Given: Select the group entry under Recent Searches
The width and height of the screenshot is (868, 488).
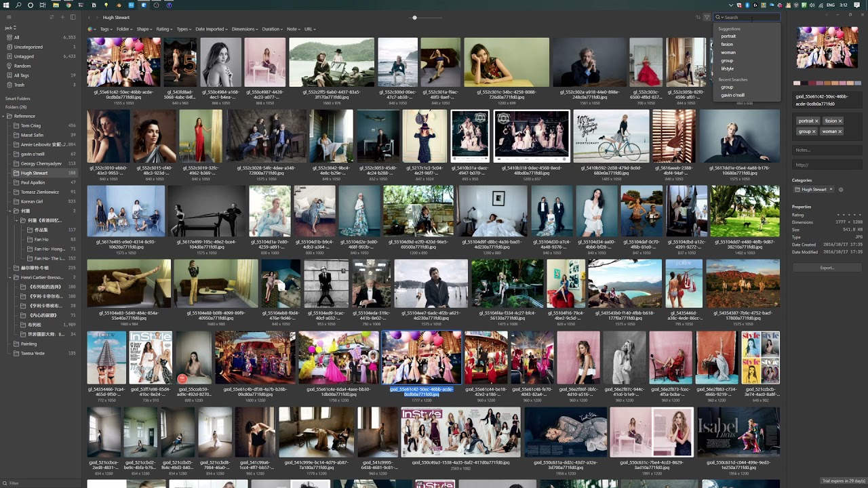Looking at the screenshot, I should (x=727, y=87).
